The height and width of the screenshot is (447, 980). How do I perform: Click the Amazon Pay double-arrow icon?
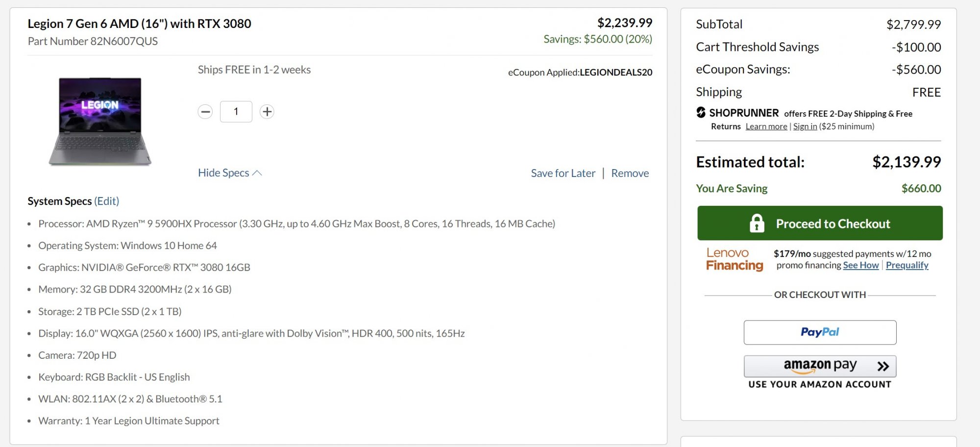(x=883, y=366)
